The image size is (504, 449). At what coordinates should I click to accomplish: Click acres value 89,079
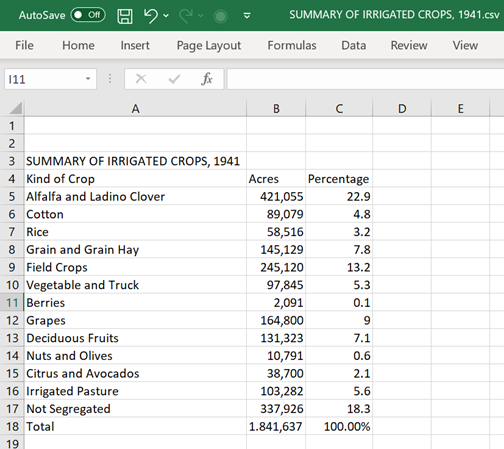pyautogui.click(x=276, y=214)
